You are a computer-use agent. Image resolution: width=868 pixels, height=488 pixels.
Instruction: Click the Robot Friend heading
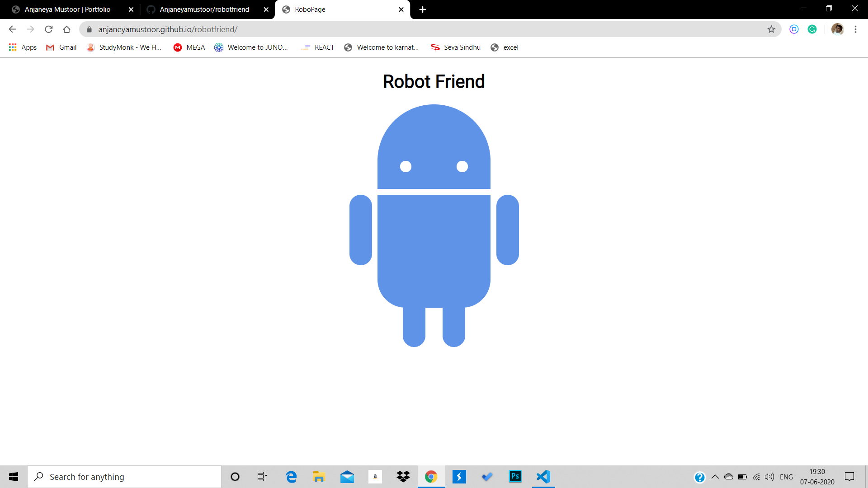pyautogui.click(x=434, y=82)
